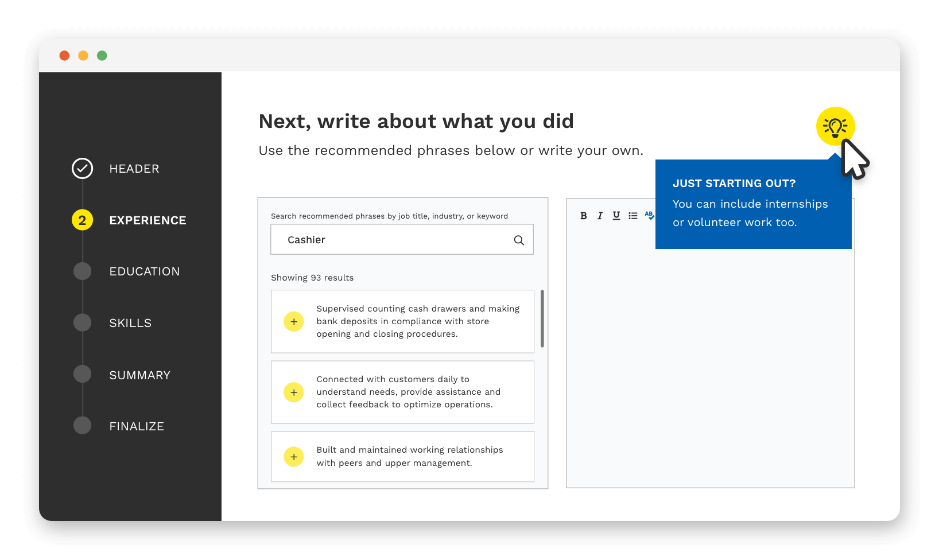Screen dimensions: 939x560
Task: Click the search magnifier icon
Action: (x=519, y=240)
